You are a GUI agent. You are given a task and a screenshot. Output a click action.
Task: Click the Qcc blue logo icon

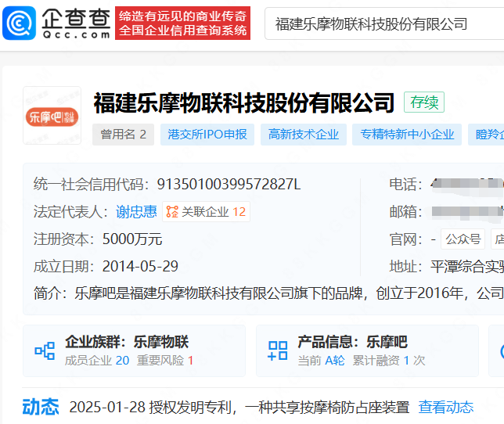coord(20,23)
